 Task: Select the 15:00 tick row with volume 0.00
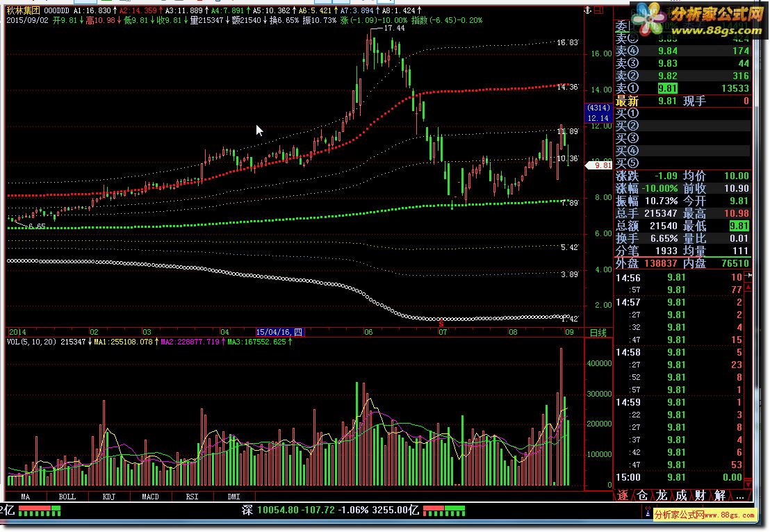(x=680, y=477)
